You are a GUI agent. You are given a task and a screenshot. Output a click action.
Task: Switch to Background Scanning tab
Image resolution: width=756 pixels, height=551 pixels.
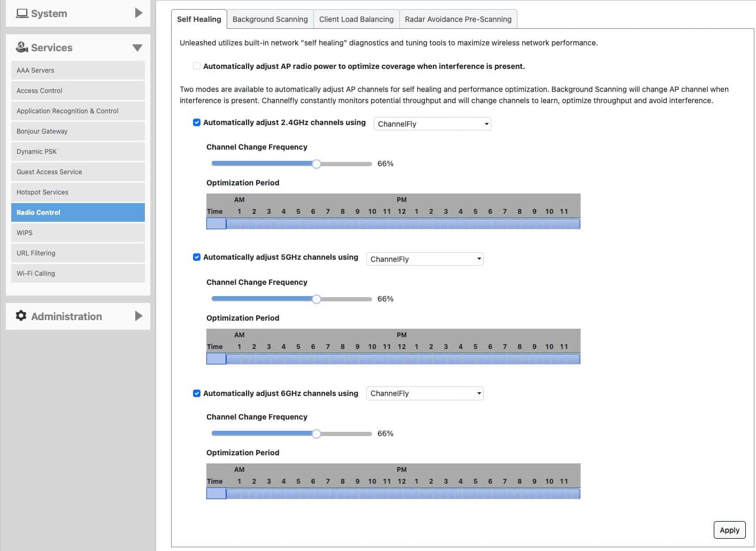(x=270, y=19)
